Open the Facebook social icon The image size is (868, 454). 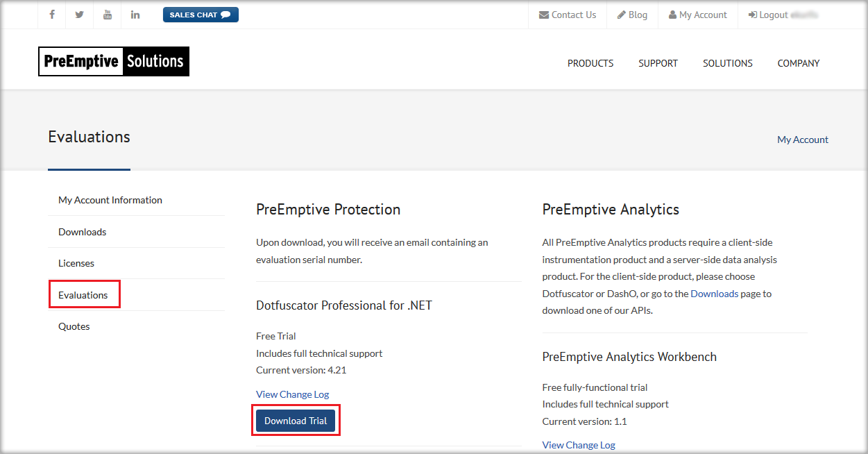tap(52, 15)
